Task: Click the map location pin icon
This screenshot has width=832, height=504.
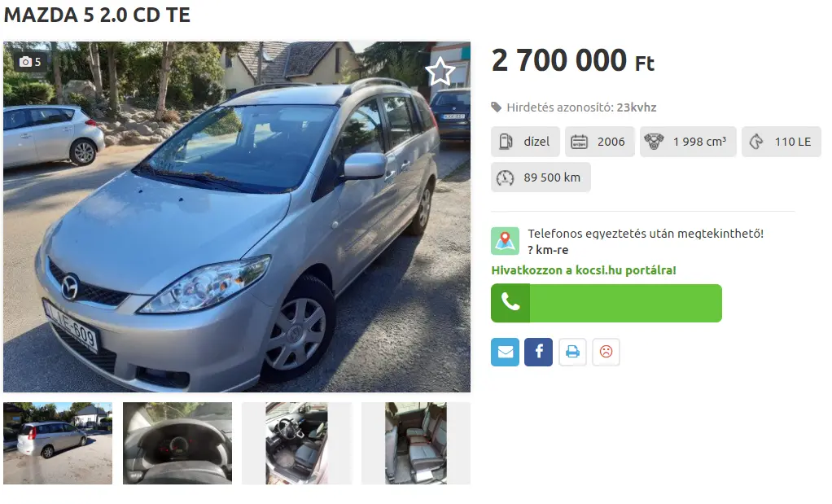Action: pyautogui.click(x=505, y=241)
